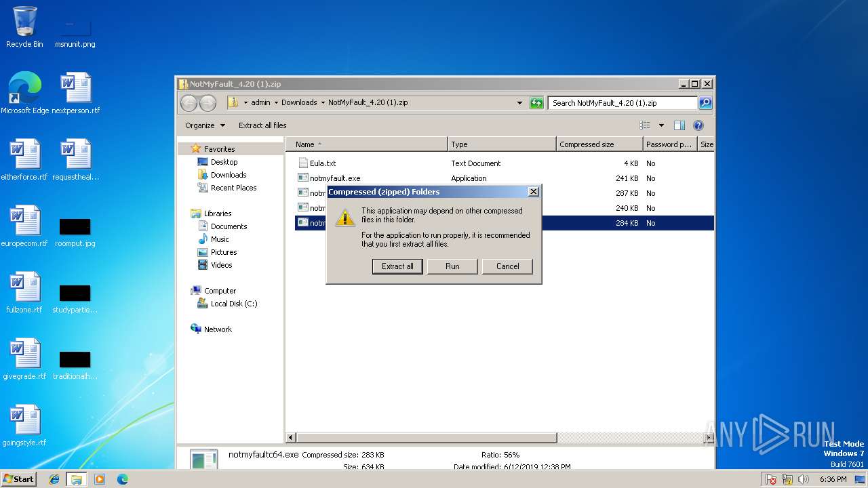Image resolution: width=868 pixels, height=488 pixels.
Task: Sort by Compressed size column header
Action: [599, 144]
